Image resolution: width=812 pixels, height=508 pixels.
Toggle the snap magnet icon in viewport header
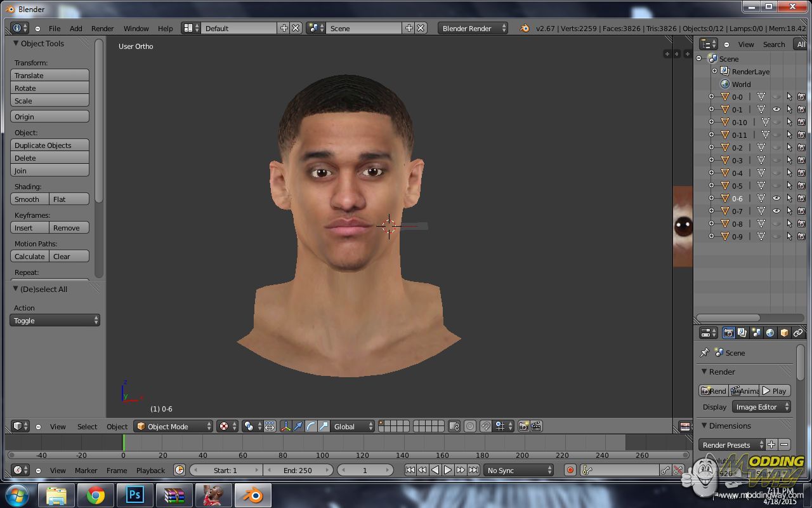[485, 426]
